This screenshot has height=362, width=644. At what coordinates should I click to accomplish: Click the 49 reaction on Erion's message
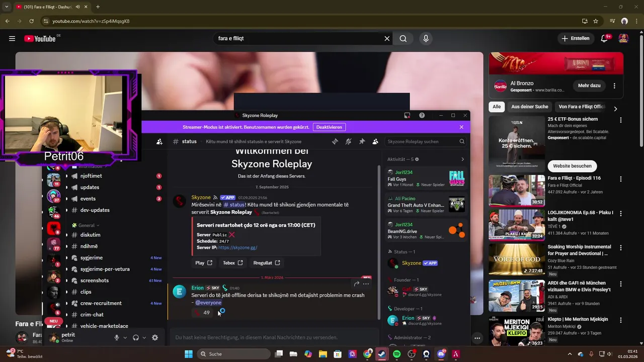203,313
